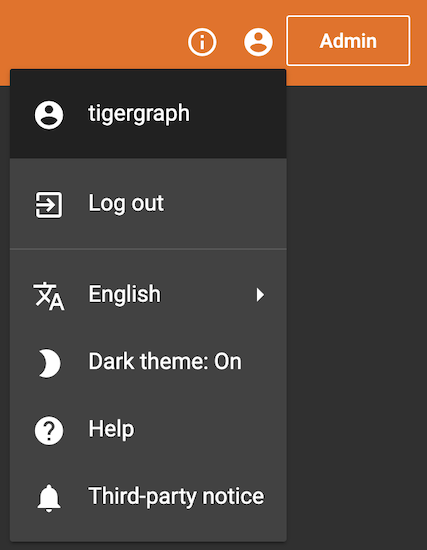
Task: Click the info circle icon in header
Action: click(202, 42)
